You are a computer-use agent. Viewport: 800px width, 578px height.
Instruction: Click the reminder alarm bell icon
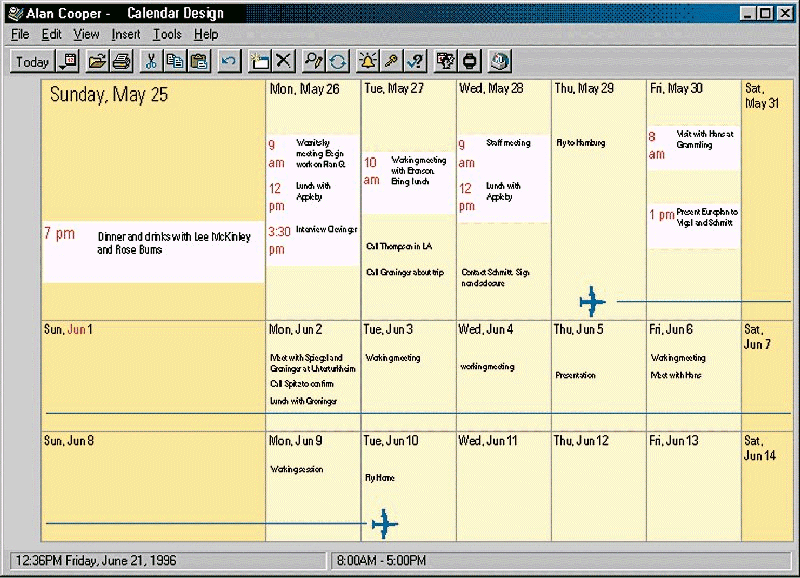368,62
